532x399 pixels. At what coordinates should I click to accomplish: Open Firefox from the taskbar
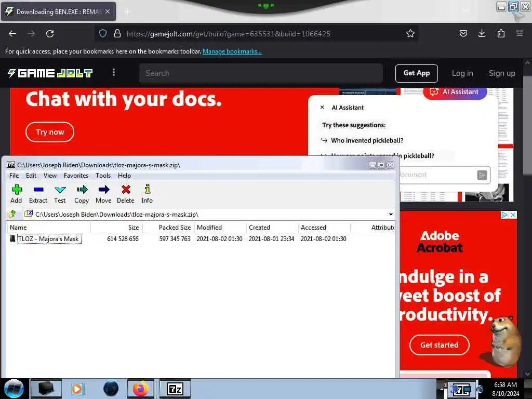click(140, 389)
